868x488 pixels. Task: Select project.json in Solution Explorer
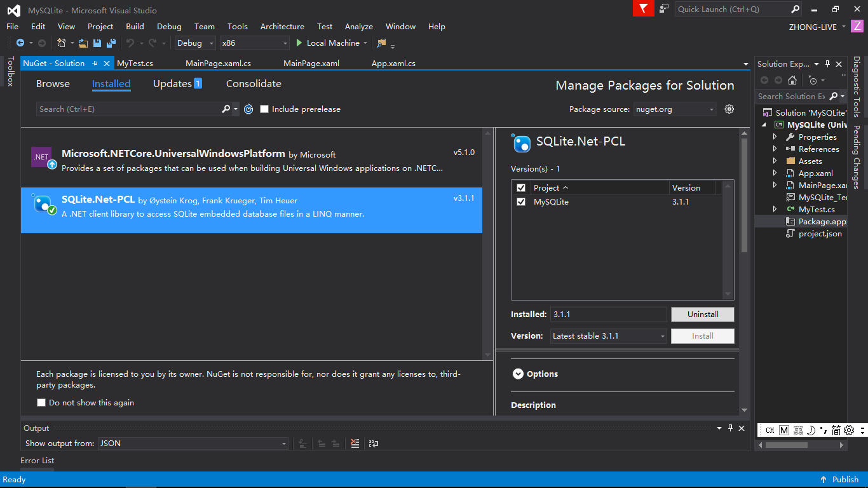pos(820,234)
